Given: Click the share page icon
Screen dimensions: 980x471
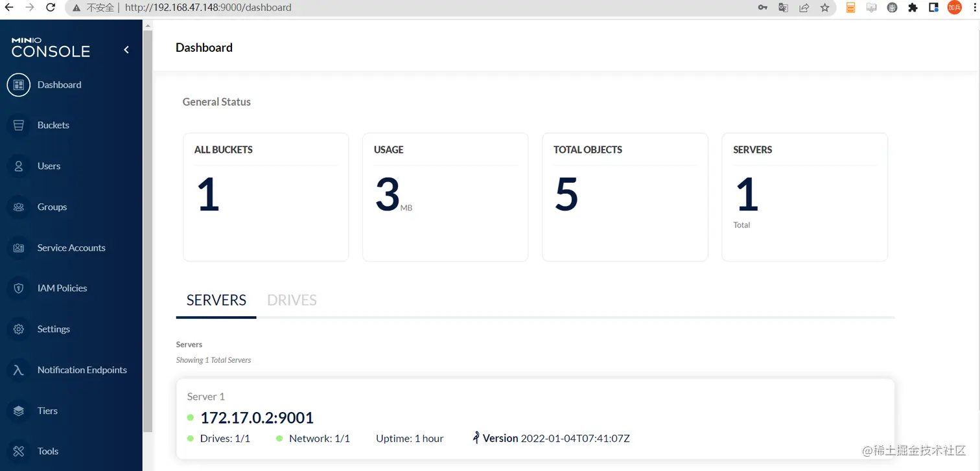Looking at the screenshot, I should coord(804,8).
